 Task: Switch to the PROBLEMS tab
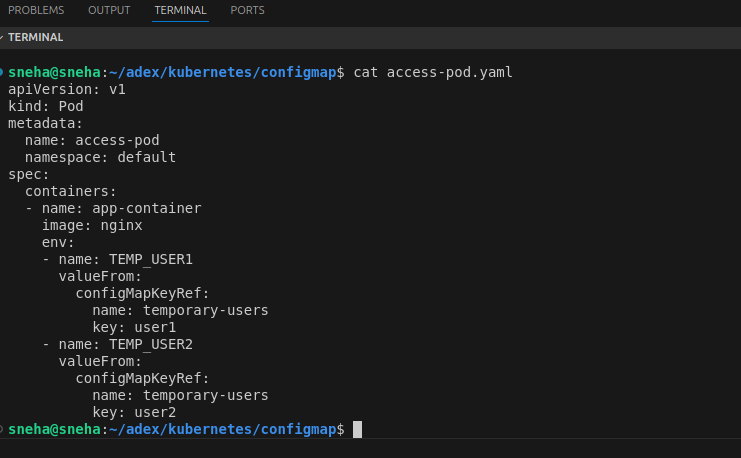[36, 11]
